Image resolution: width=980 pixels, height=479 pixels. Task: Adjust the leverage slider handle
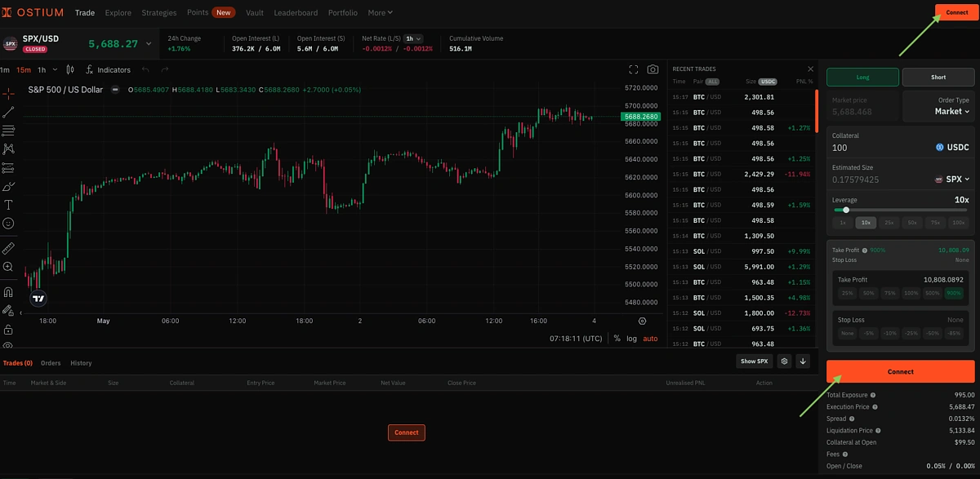click(846, 210)
